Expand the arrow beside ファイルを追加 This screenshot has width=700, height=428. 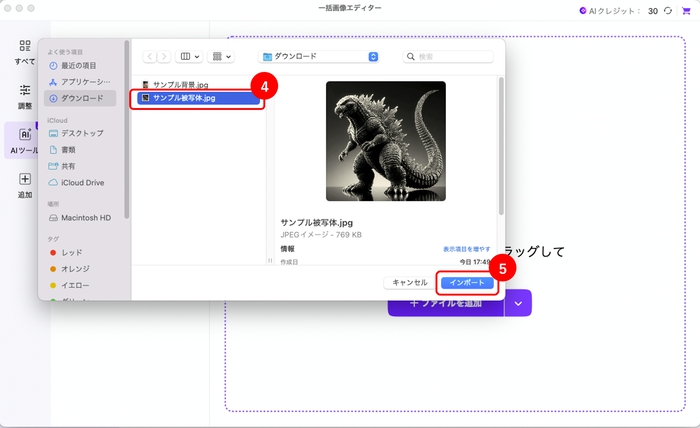(x=518, y=303)
